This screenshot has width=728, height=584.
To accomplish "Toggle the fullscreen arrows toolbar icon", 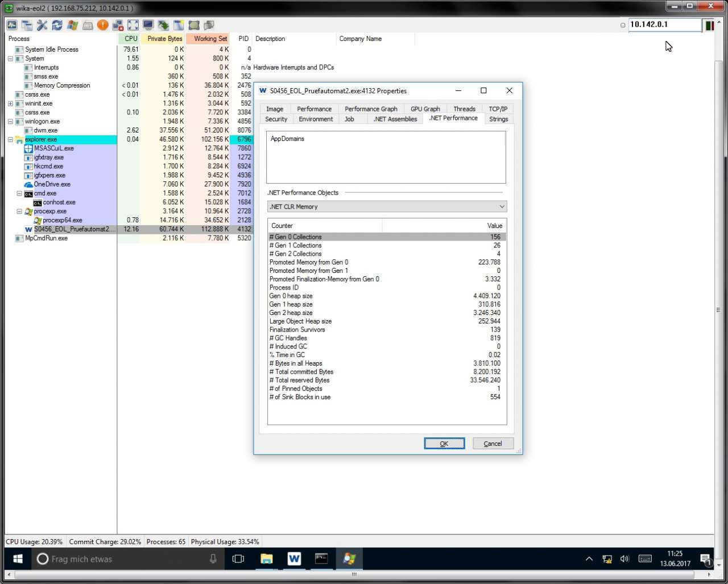I will (133, 25).
